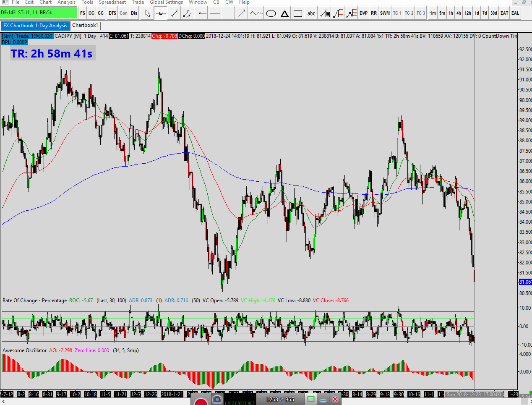Open the Help menu
Image resolution: width=532 pixels, height=405 pixels.
click(x=244, y=2)
